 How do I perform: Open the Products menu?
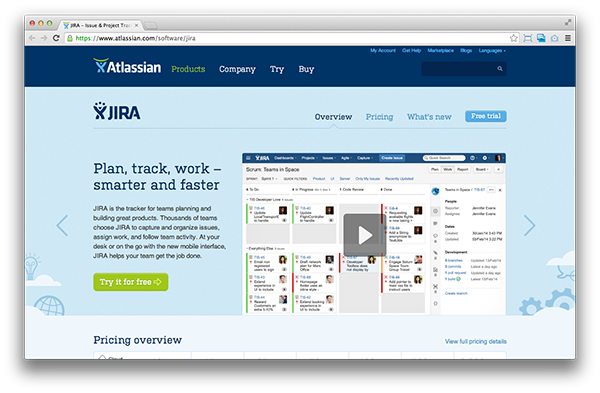coord(188,69)
